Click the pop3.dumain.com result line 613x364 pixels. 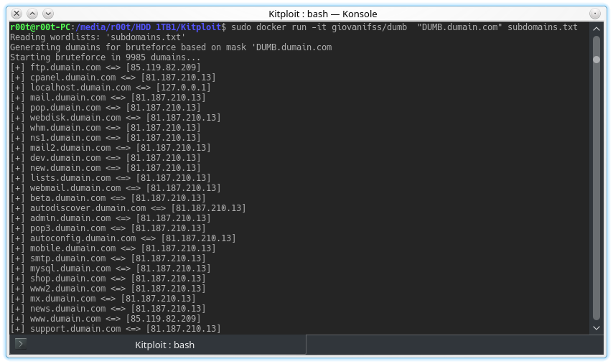point(108,228)
